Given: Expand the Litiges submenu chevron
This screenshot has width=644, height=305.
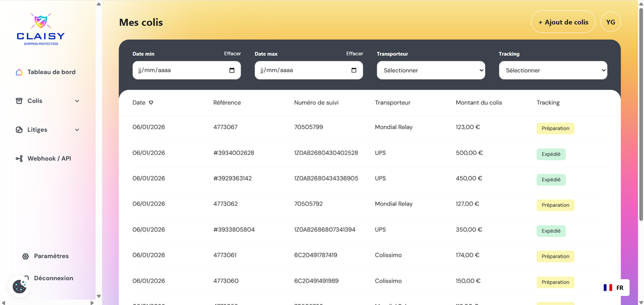Looking at the screenshot, I should pyautogui.click(x=77, y=130).
